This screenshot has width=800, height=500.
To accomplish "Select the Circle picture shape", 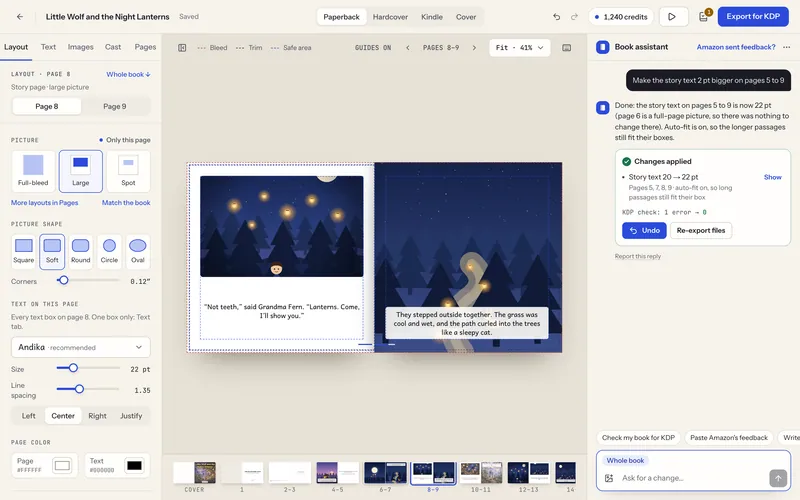I will (x=109, y=251).
